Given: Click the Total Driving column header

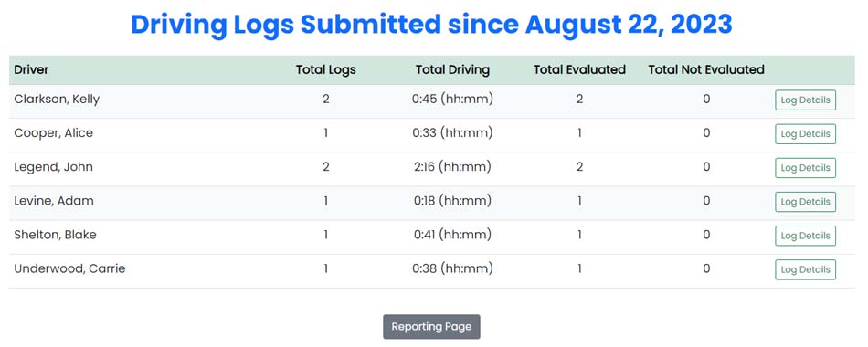Looking at the screenshot, I should pos(452,69).
